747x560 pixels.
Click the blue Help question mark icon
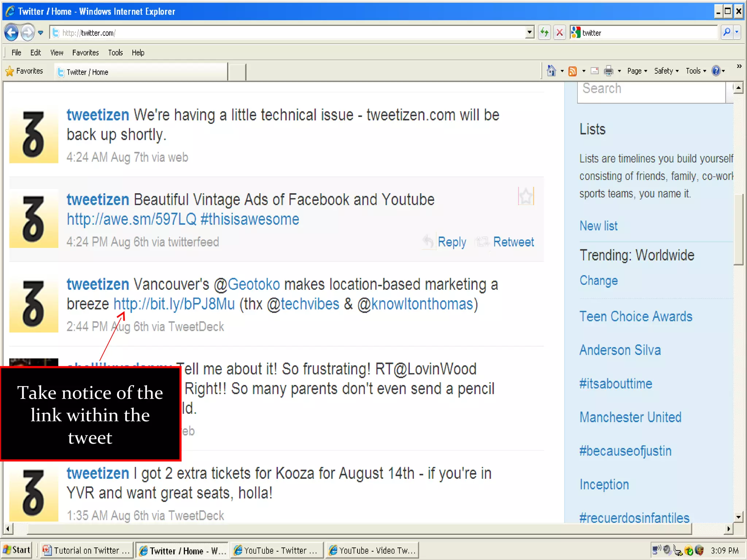click(x=716, y=71)
